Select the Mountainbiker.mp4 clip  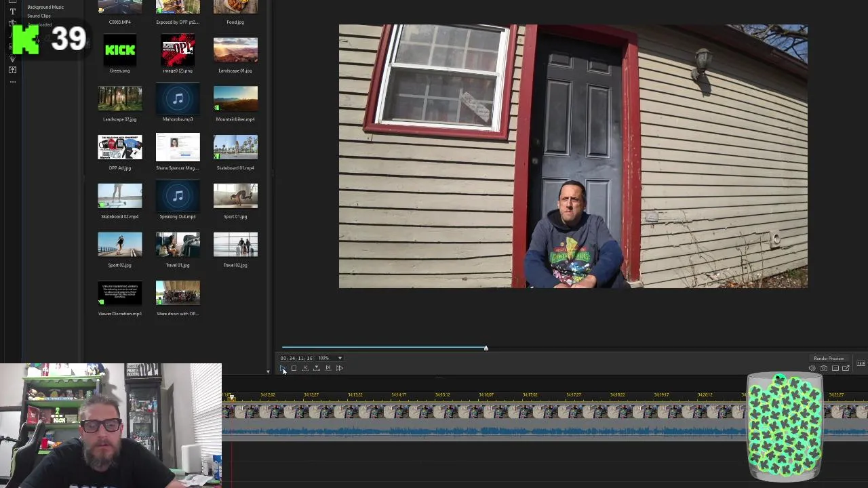pyautogui.click(x=235, y=99)
